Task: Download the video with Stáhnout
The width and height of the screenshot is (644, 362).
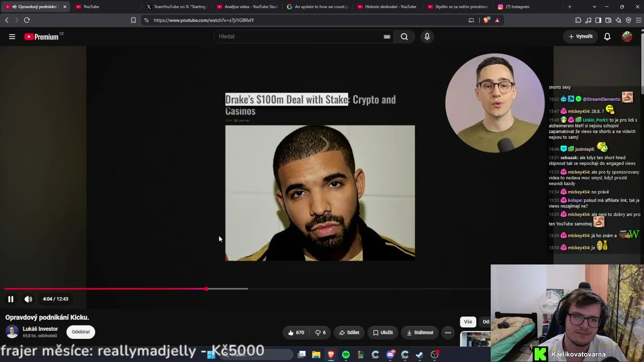Action: click(x=420, y=332)
